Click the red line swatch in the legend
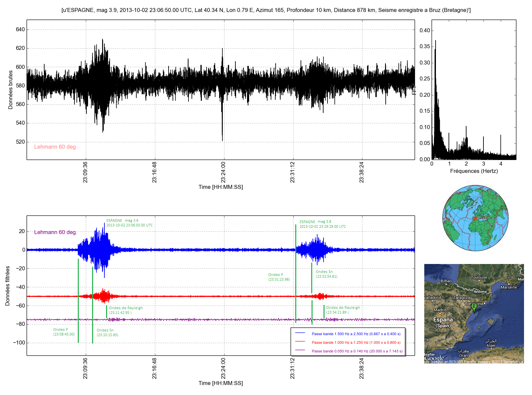 (300, 341)
